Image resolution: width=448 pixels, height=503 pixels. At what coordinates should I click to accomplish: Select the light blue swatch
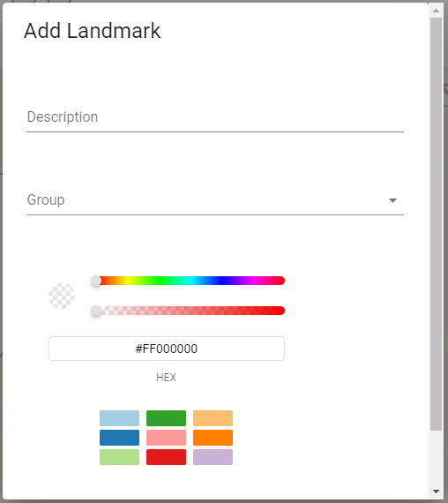(x=119, y=418)
